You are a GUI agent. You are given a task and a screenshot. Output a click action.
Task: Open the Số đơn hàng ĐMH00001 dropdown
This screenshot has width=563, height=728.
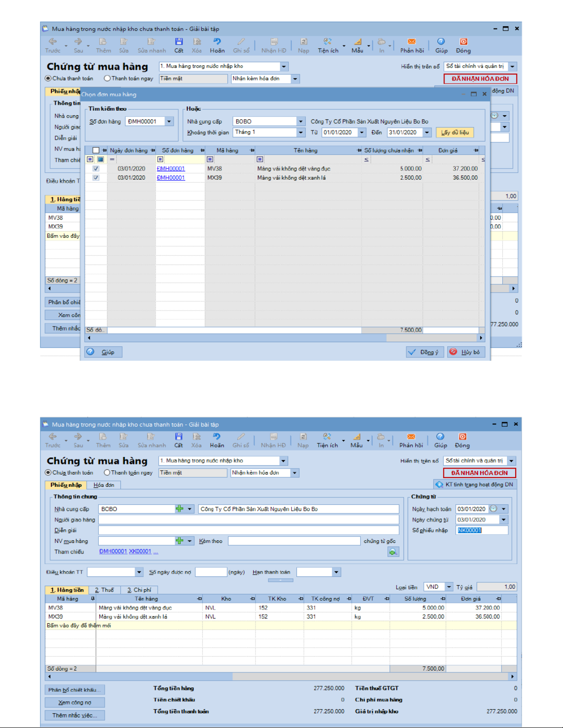click(x=169, y=122)
